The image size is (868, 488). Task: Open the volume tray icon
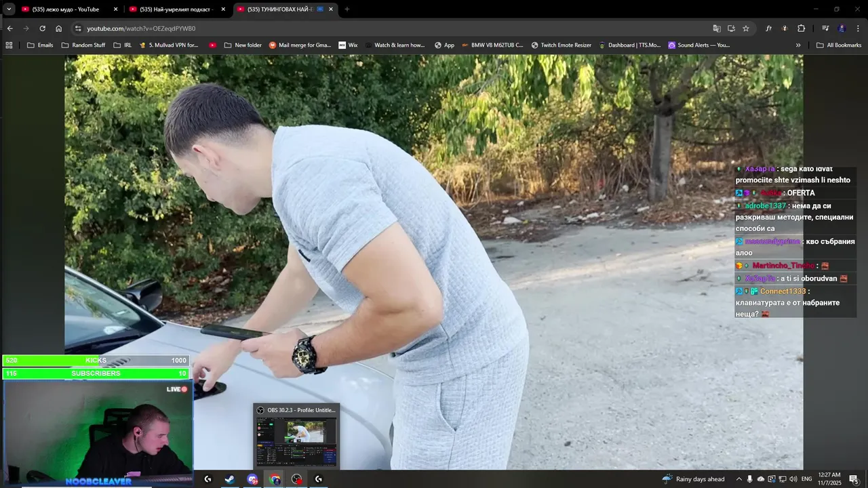click(x=793, y=479)
